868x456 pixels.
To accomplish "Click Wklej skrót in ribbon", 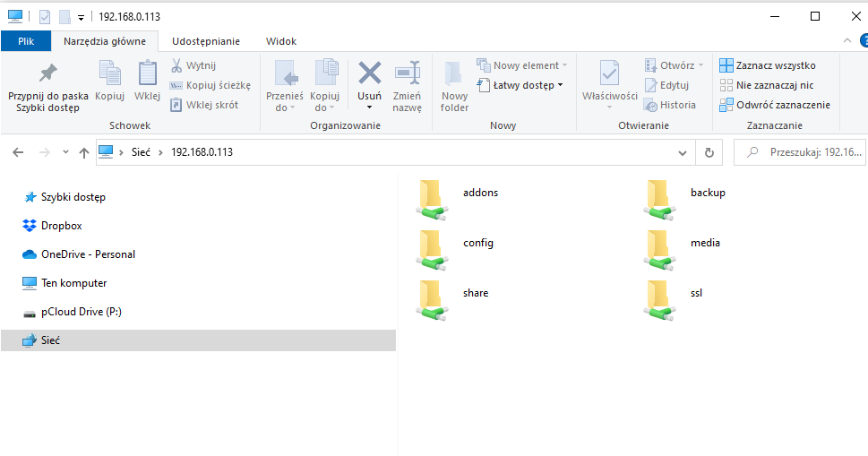I will point(204,105).
